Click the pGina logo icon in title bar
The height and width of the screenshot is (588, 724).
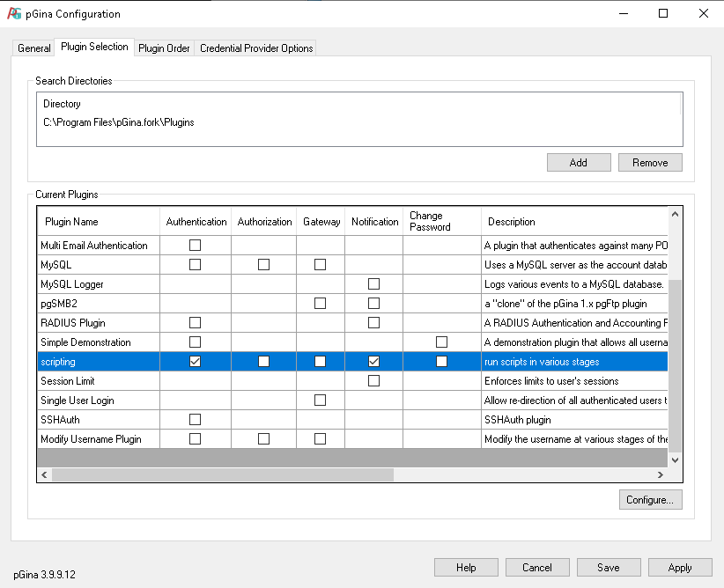(14, 14)
